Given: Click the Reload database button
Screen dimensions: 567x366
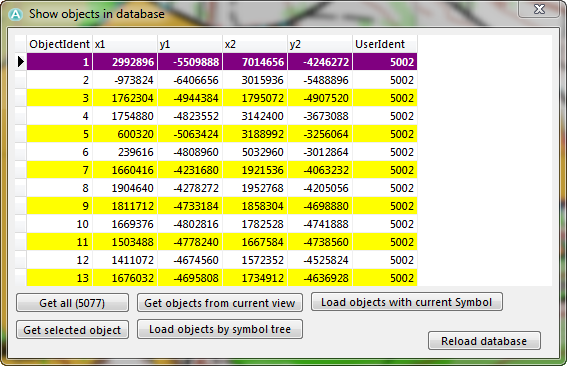Looking at the screenshot, I should 484,341.
